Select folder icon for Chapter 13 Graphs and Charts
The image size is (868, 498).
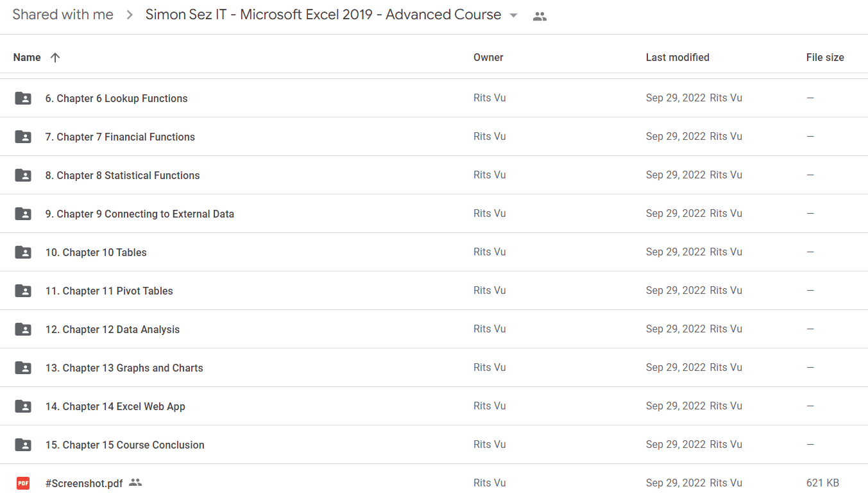(23, 368)
